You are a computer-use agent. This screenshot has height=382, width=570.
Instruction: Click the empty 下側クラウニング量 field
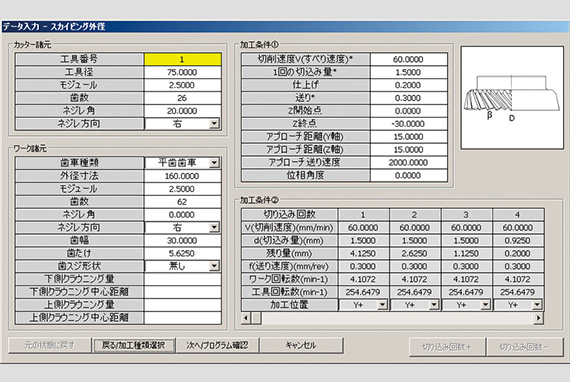point(182,279)
